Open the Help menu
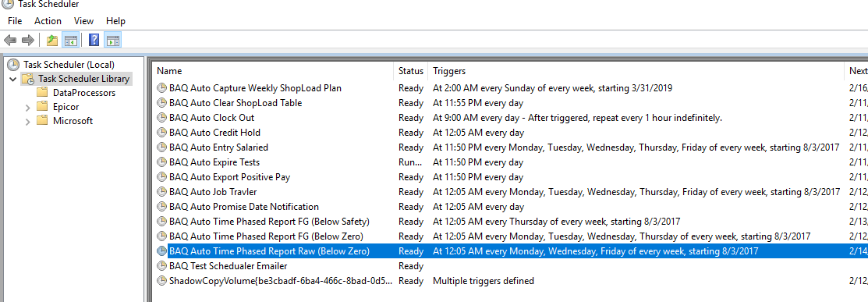 tap(115, 21)
